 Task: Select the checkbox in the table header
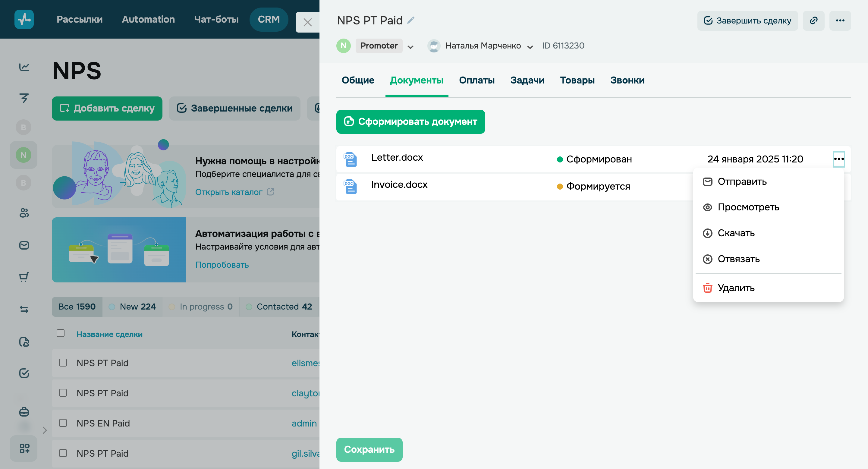pyautogui.click(x=61, y=334)
